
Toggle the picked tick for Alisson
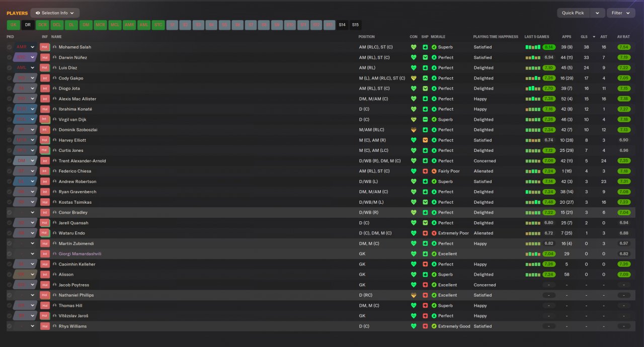pyautogui.click(x=9, y=275)
